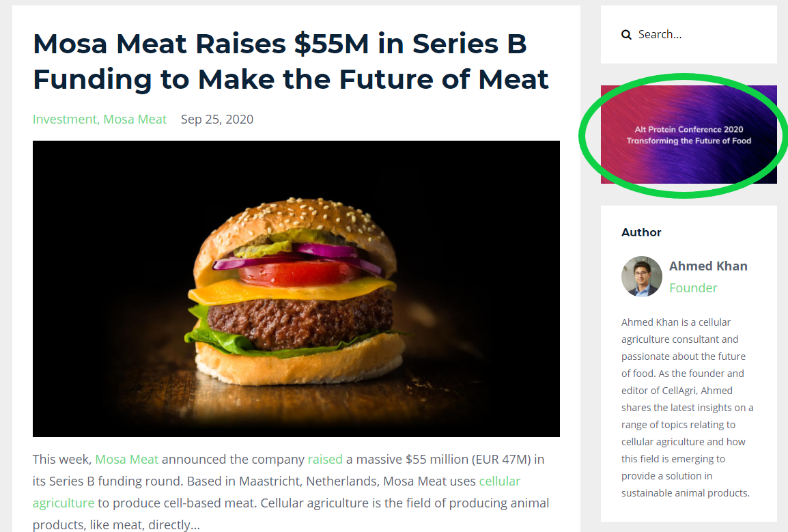Viewport: 788px width, 532px height.
Task: Open the cellular agriculture link in excerpt
Action: (277, 492)
